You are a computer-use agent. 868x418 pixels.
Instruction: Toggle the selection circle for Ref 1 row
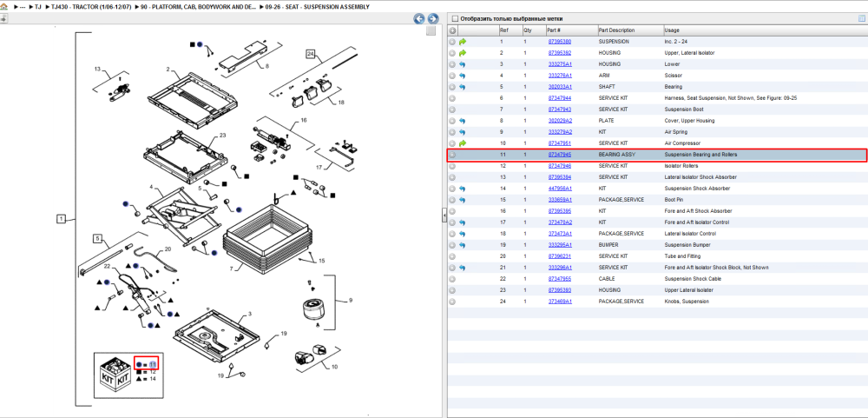(452, 42)
